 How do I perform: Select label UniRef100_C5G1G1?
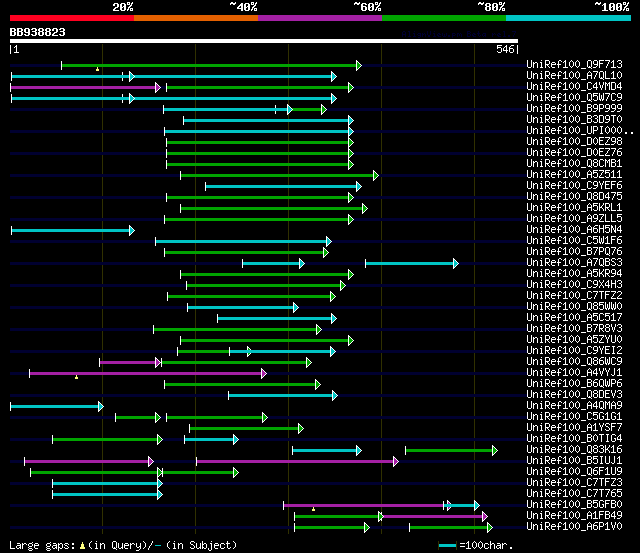click(574, 417)
